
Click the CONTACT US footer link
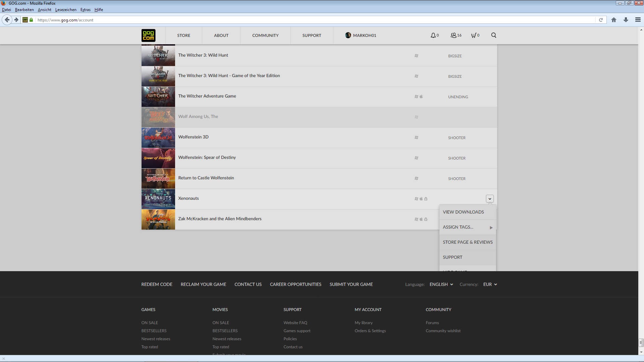[248, 284]
